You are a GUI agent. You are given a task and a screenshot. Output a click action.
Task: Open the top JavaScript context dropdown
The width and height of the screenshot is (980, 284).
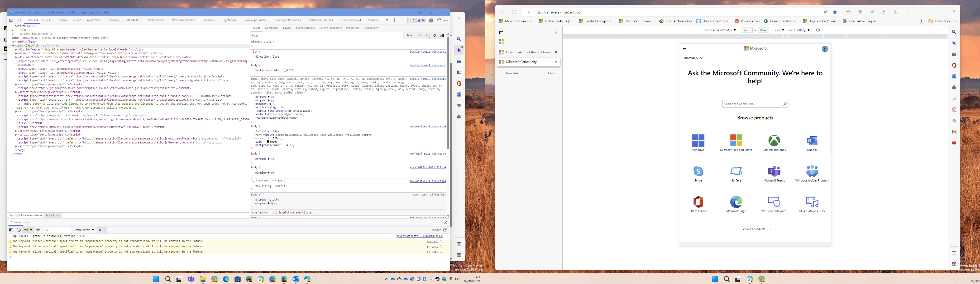point(28,230)
